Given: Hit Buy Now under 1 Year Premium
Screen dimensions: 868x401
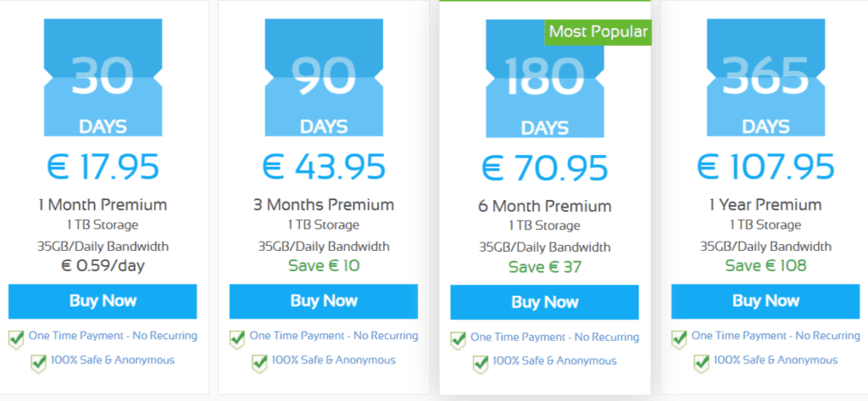Looking at the screenshot, I should (765, 301).
